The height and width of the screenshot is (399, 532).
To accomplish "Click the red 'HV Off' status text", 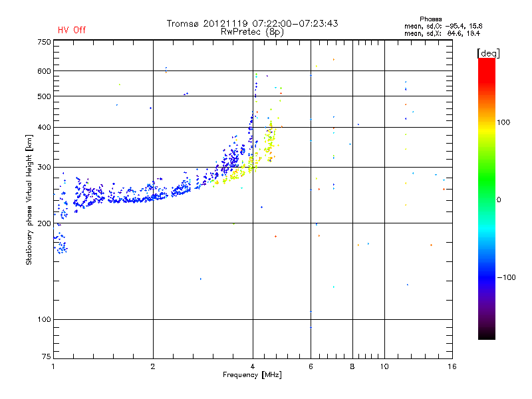I will point(72,30).
